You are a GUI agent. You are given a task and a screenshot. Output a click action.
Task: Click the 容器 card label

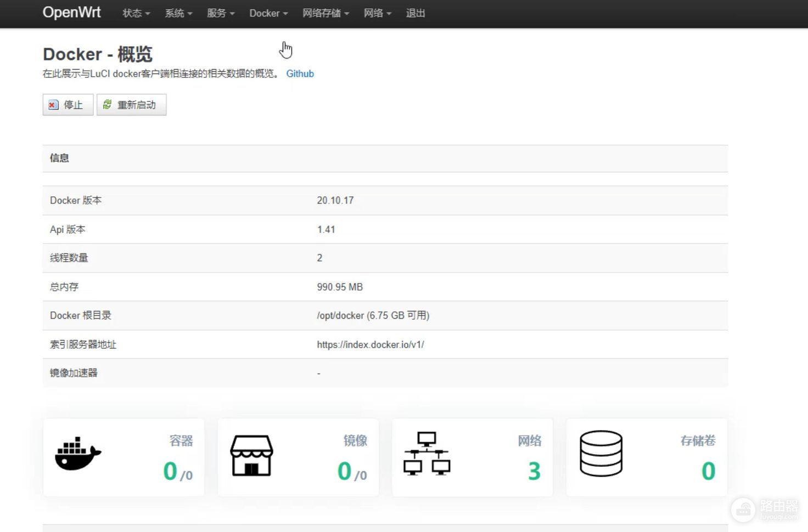[181, 440]
